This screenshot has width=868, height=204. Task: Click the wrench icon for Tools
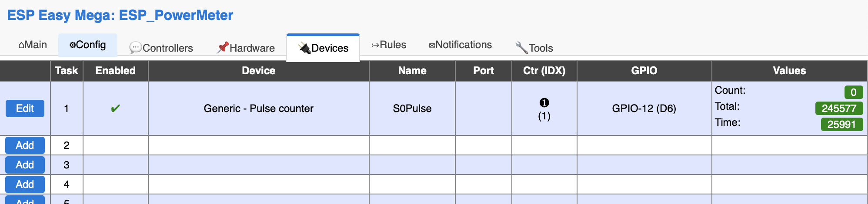click(521, 48)
